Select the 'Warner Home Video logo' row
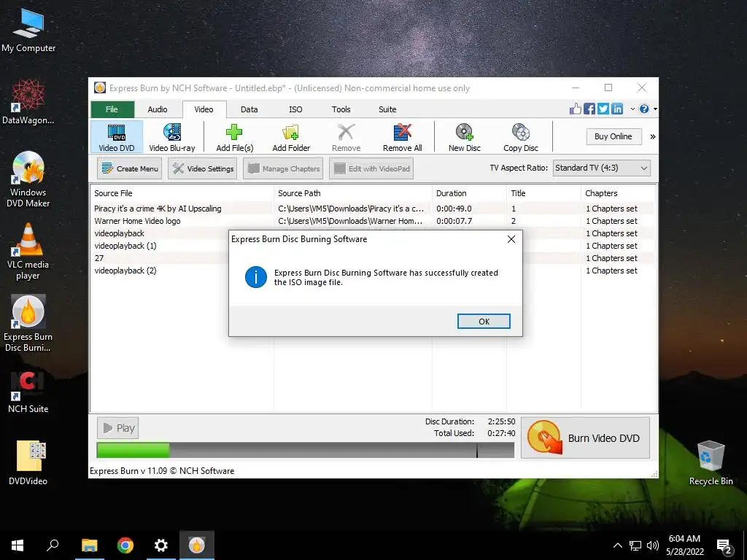 [x=373, y=221]
